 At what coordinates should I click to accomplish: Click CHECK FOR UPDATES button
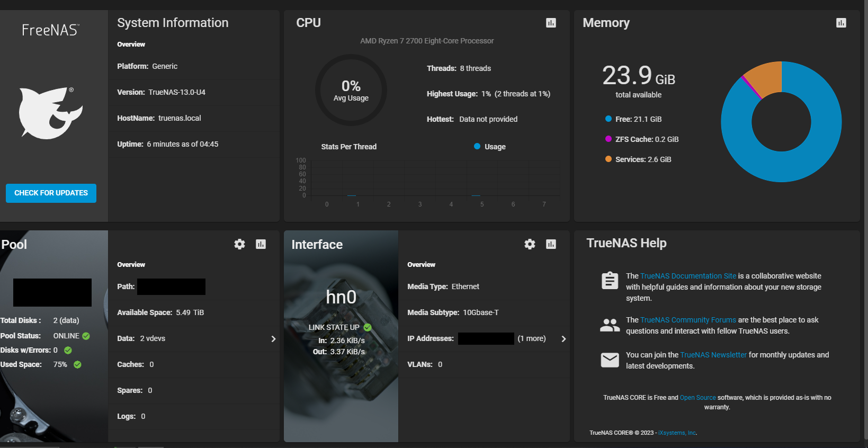(x=51, y=193)
